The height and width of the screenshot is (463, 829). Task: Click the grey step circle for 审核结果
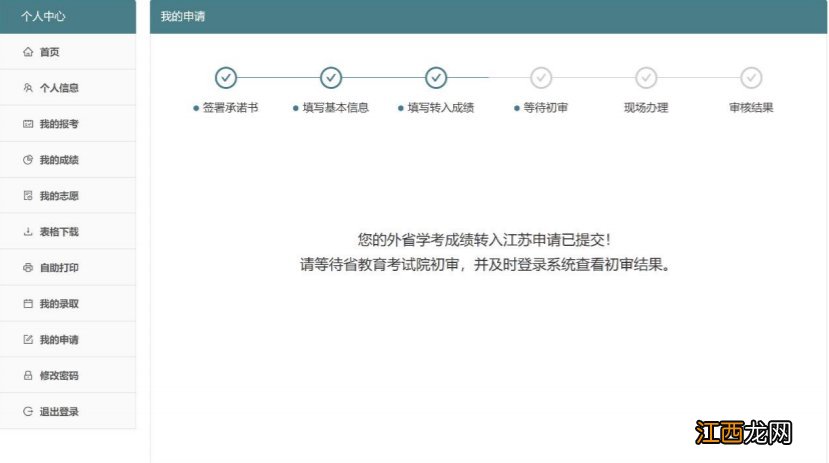point(751,78)
